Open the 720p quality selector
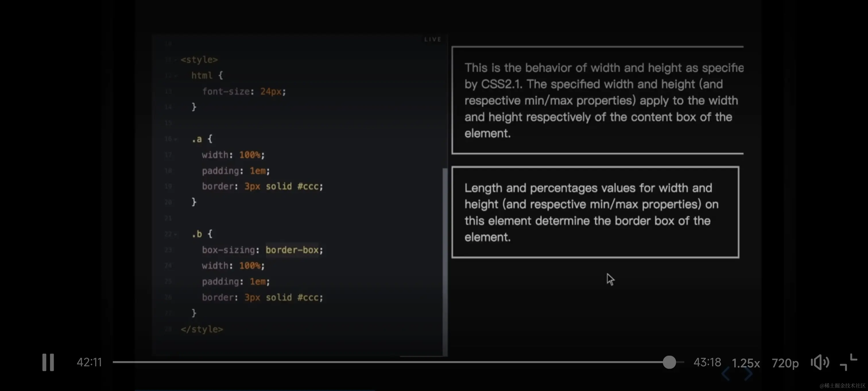868x391 pixels. point(785,363)
